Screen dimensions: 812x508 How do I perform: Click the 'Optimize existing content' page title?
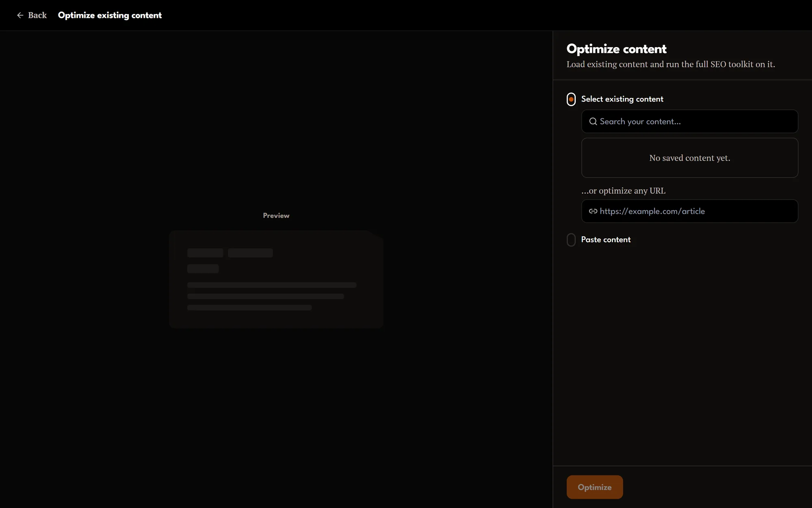tap(110, 15)
